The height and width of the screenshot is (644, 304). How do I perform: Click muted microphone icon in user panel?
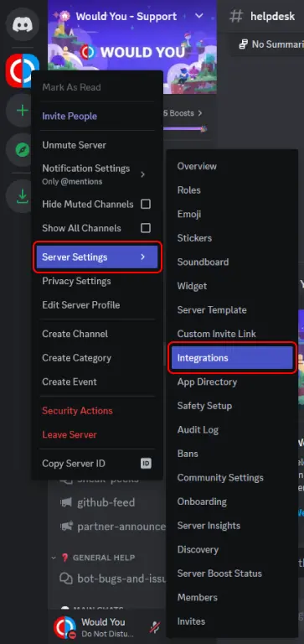[x=155, y=627]
